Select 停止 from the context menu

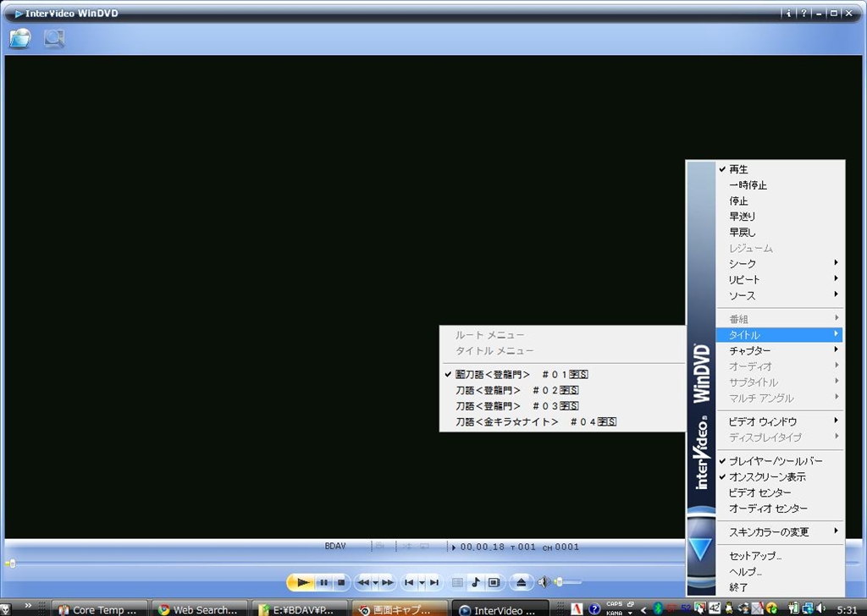point(780,201)
